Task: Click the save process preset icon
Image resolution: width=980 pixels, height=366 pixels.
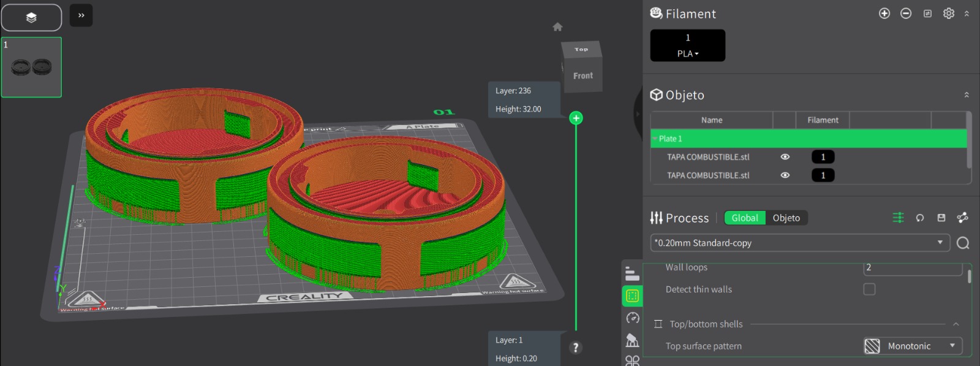Action: tap(941, 218)
